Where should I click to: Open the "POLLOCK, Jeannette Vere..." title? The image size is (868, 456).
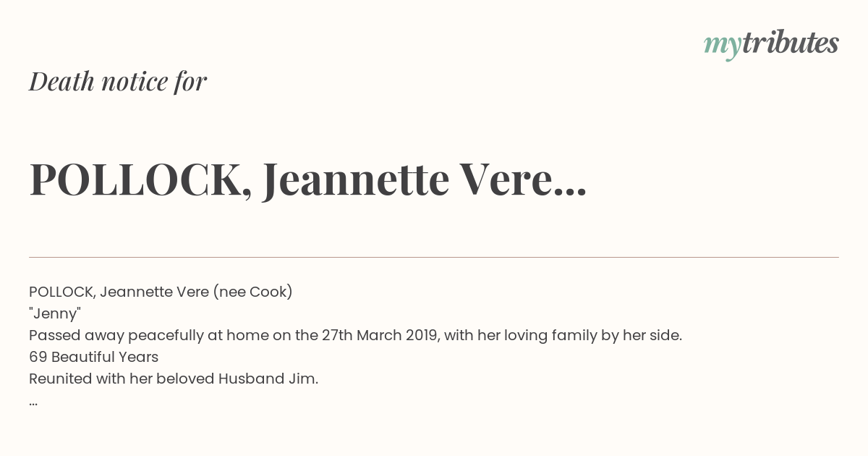[x=307, y=179]
